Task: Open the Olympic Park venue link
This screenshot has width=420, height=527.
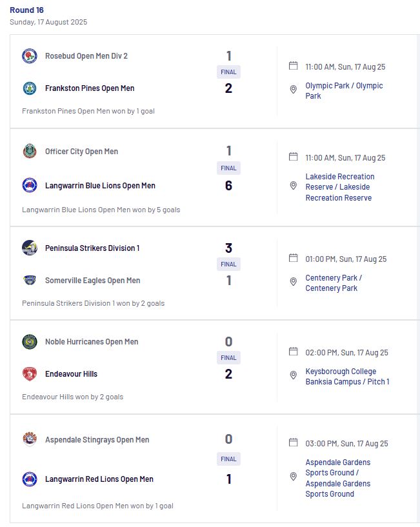Action: 344,90
